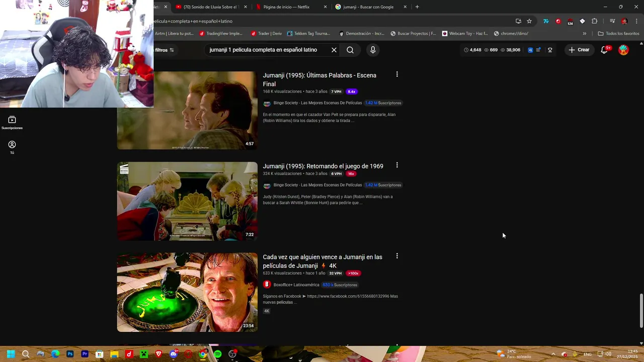The height and width of the screenshot is (362, 644).
Task: Click the list icon beside the stats counter
Action: [x=538, y=50]
